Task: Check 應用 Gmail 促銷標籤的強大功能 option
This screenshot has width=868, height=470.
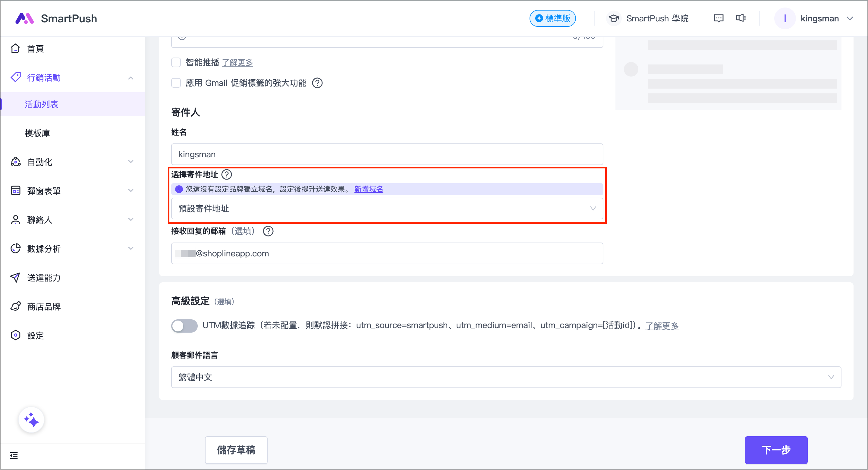Action: [x=176, y=83]
